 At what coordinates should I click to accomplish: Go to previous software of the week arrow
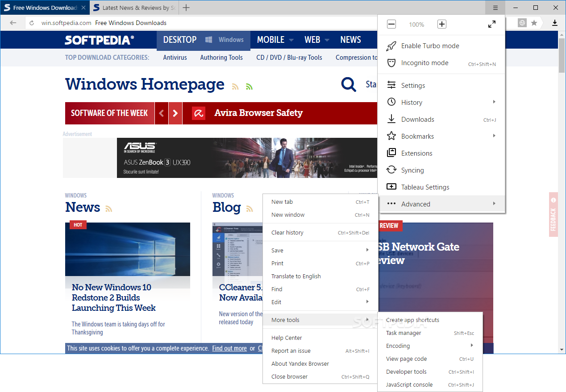pyautogui.click(x=162, y=113)
